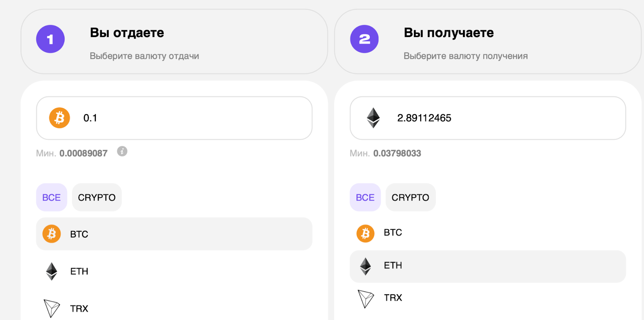Switch to CRYPTO tab under receive currency

[x=410, y=197]
